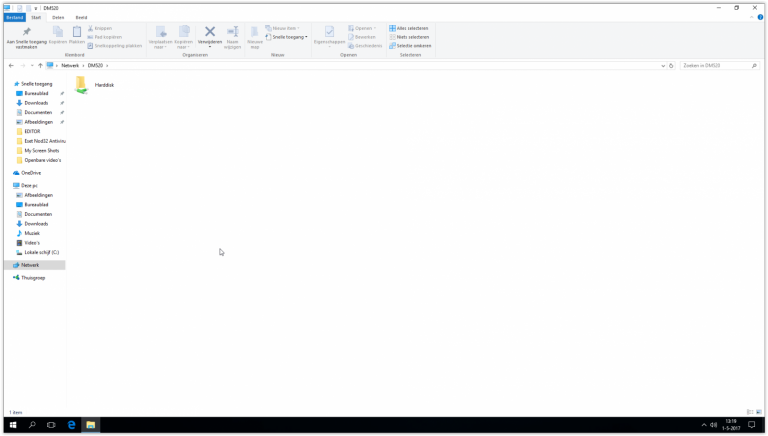The height and width of the screenshot is (436, 768).
Task: Click the Verwijderen (delete) icon in ribbon
Action: click(x=210, y=32)
